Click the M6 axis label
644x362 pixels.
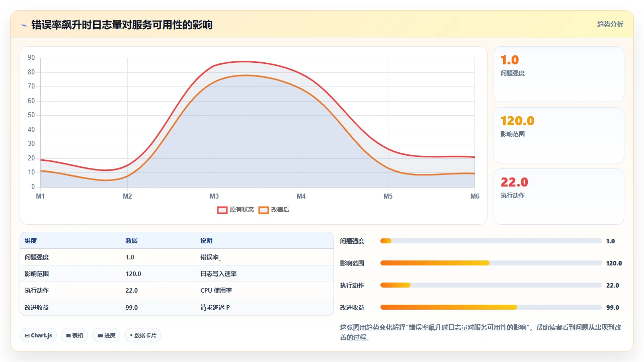pos(475,196)
